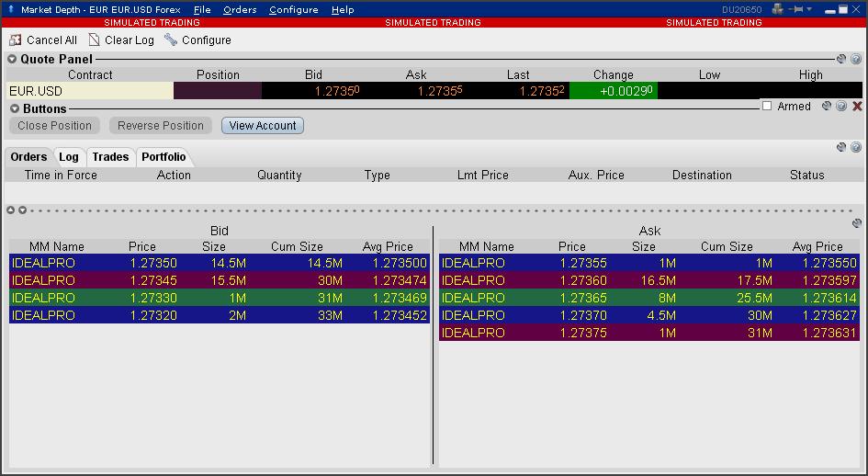Open the Orders menu
The width and height of the screenshot is (868, 476).
[240, 10]
